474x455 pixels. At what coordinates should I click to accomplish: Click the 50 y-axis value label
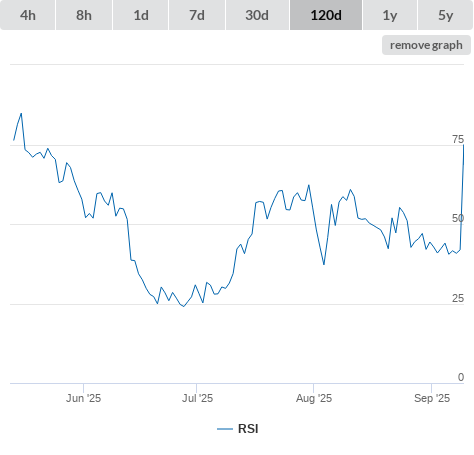(458, 218)
